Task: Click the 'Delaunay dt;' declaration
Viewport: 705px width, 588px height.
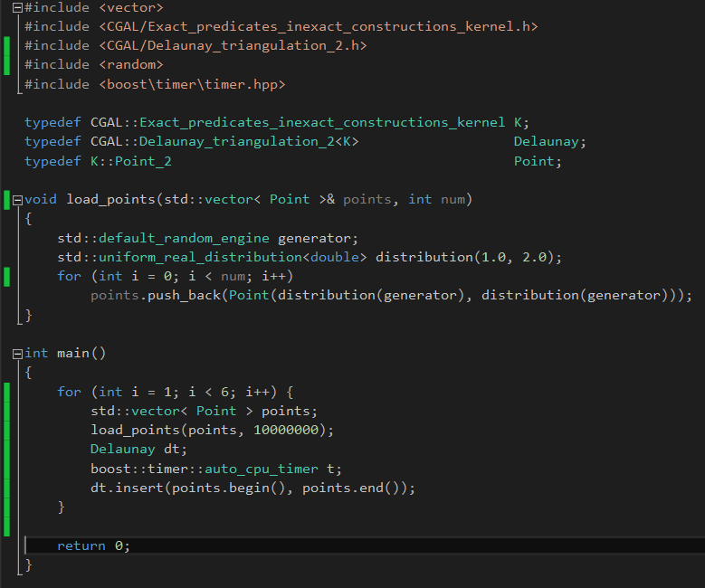Action: (x=138, y=450)
